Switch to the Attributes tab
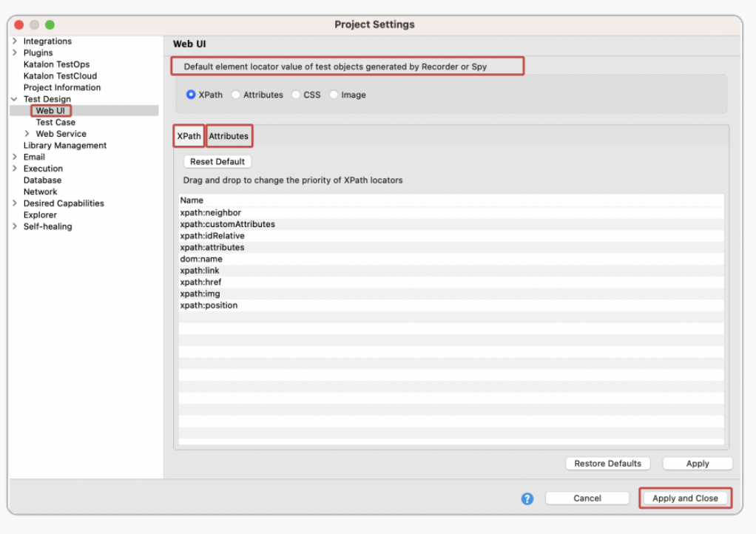The height and width of the screenshot is (534, 756). click(x=229, y=136)
